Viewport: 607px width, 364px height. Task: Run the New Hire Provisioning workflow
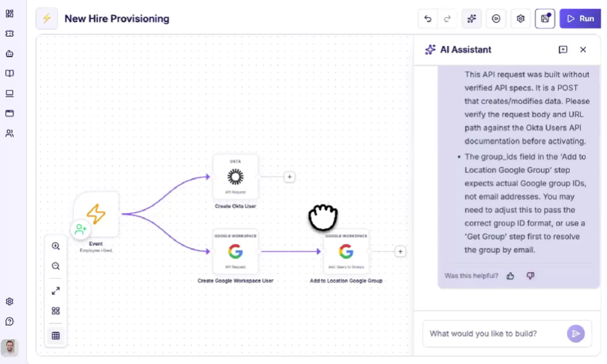[x=580, y=19]
